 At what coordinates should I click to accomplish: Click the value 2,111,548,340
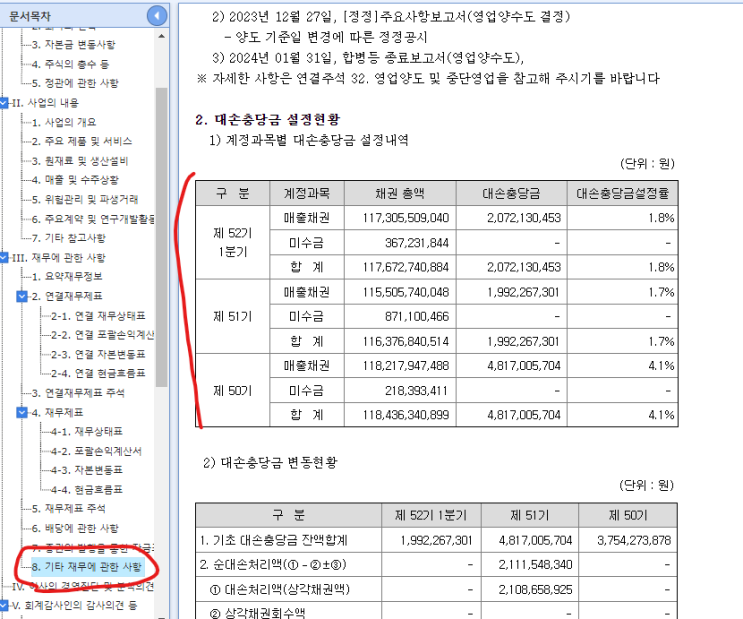pos(535,565)
